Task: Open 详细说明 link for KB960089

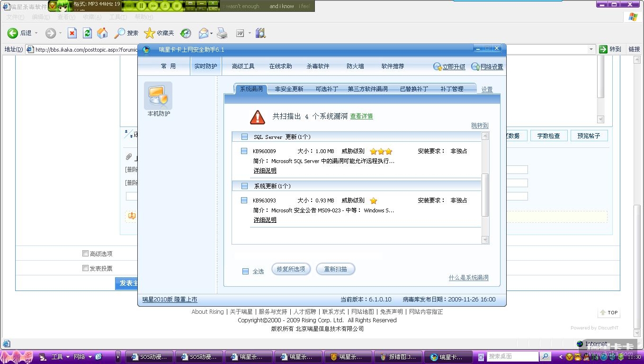Action: pos(265,171)
